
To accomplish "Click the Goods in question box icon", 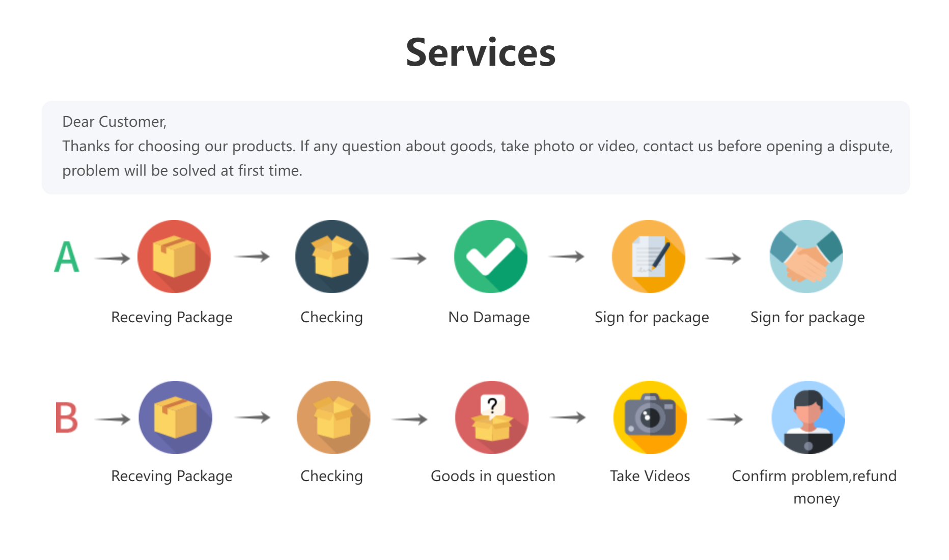I will point(492,417).
